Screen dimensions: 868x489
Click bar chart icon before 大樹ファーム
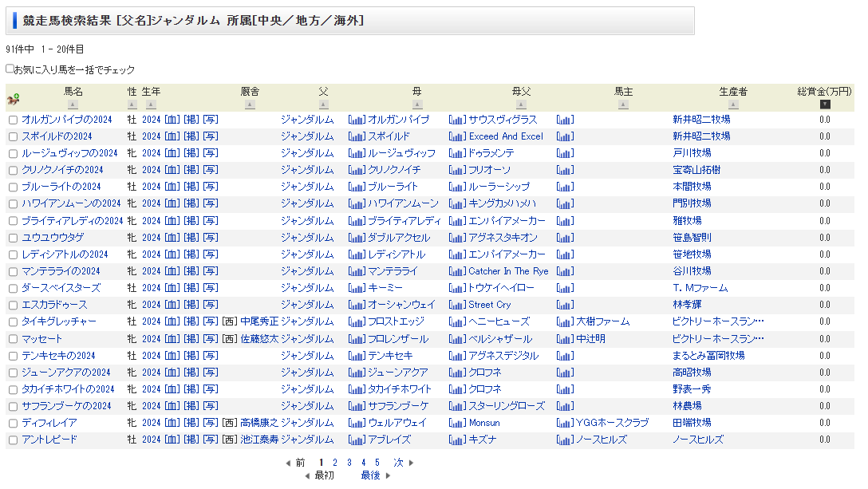565,321
